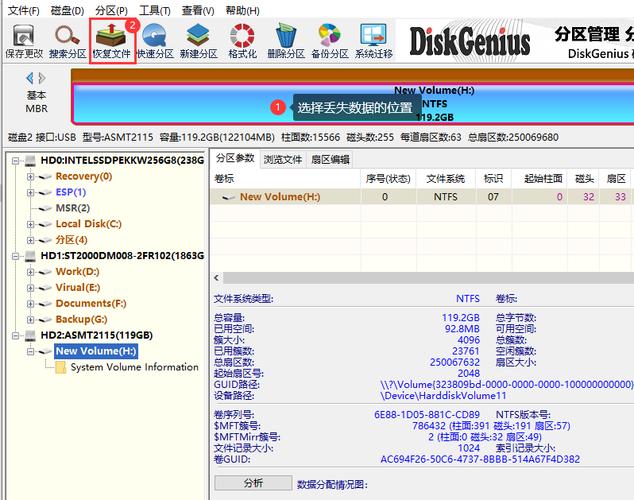Image resolution: width=634 pixels, height=500 pixels.
Task: Switch to the 浏览文件 tab
Action: pos(283,160)
